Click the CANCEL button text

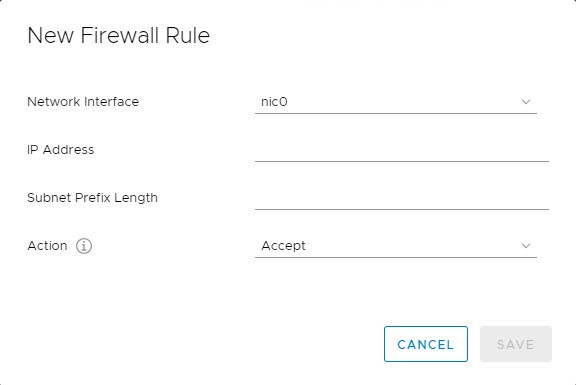click(425, 345)
